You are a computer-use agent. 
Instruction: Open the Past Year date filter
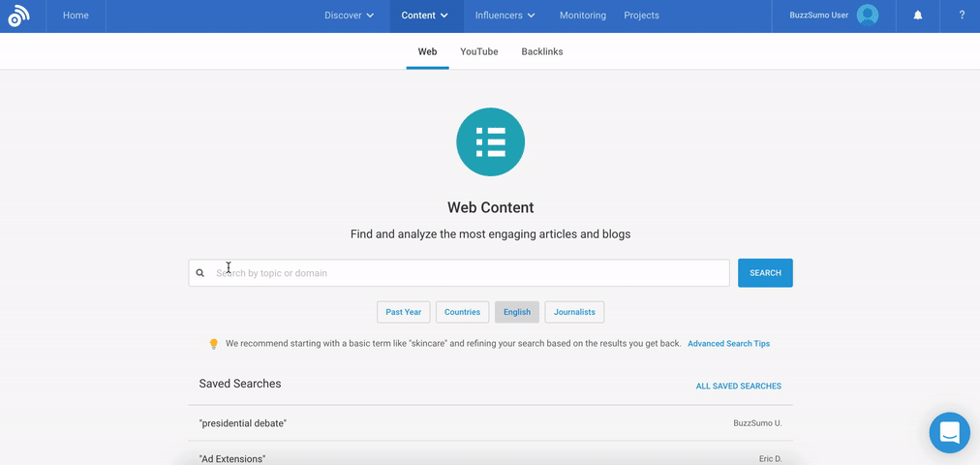click(403, 312)
